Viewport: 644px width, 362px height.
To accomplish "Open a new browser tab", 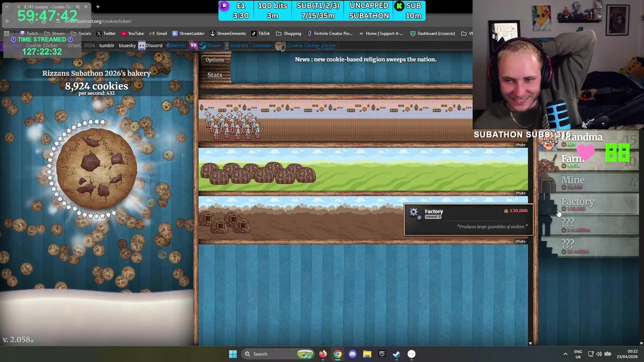I will [x=98, y=7].
